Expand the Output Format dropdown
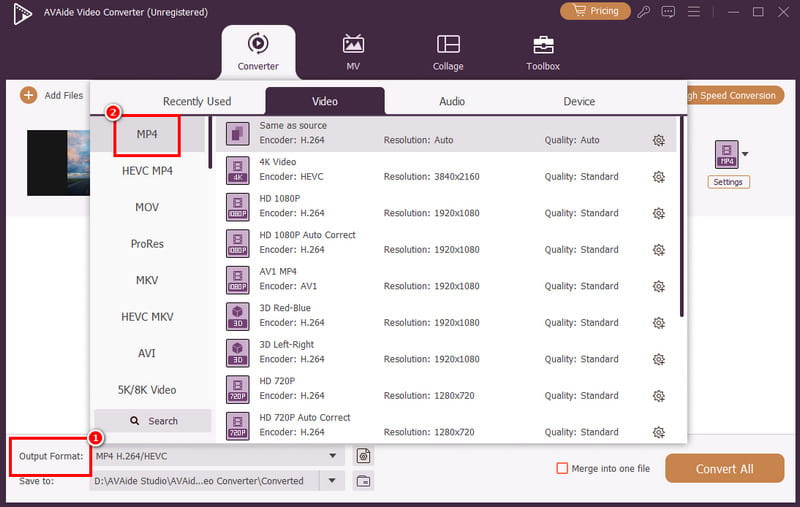This screenshot has width=800, height=507. (332, 456)
